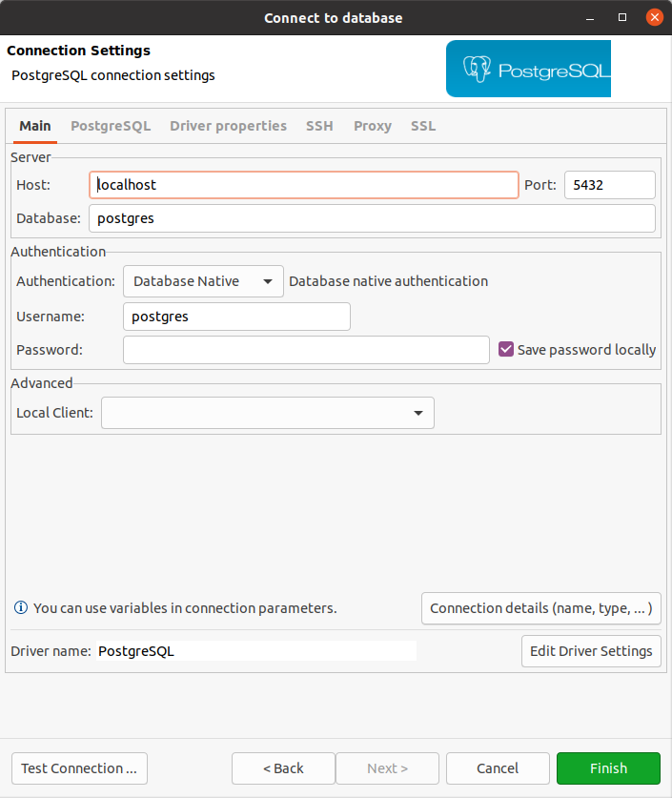
Task: Maximize the Connect to database window
Action: coord(622,17)
